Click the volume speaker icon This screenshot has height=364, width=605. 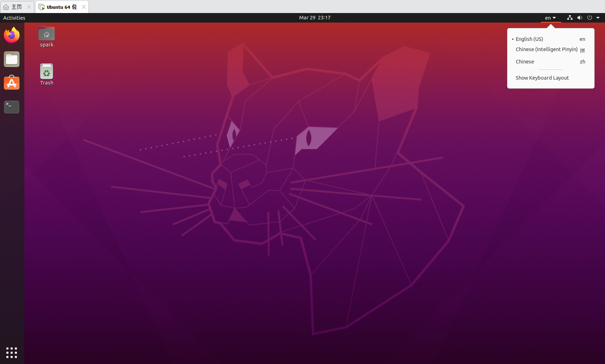[580, 18]
